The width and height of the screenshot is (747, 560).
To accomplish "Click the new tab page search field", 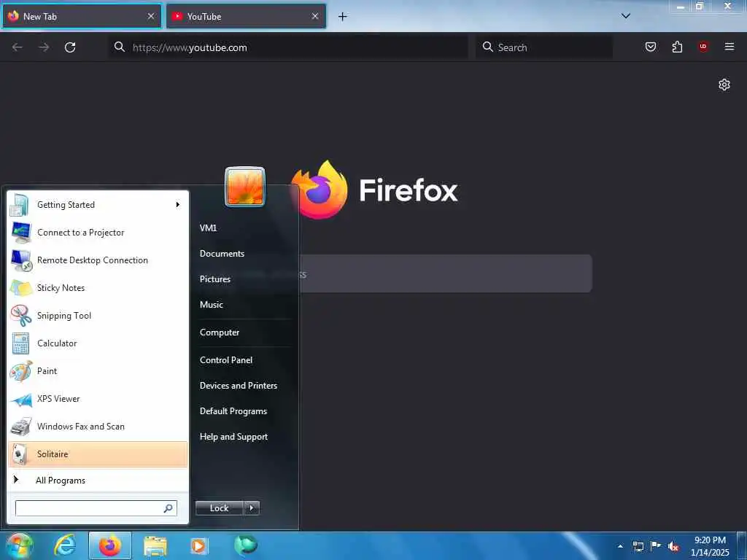I will pyautogui.click(x=445, y=274).
